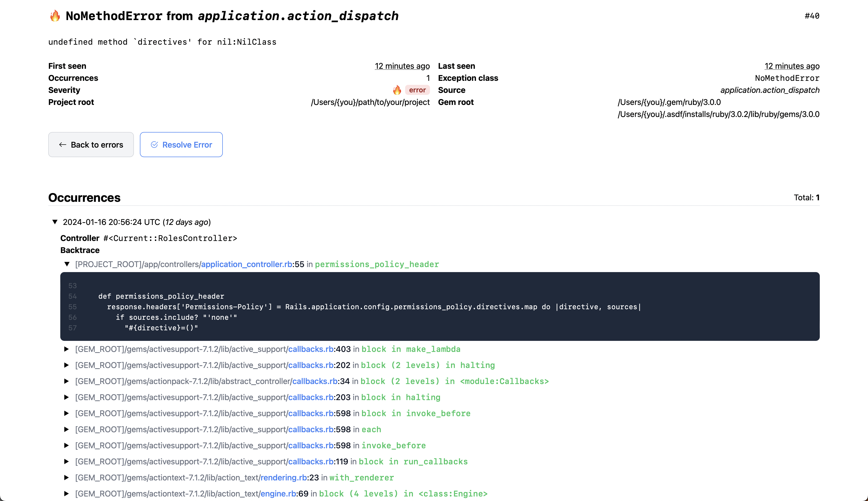Collapse the application_controller.rb:55 backtrace frame

(67, 264)
